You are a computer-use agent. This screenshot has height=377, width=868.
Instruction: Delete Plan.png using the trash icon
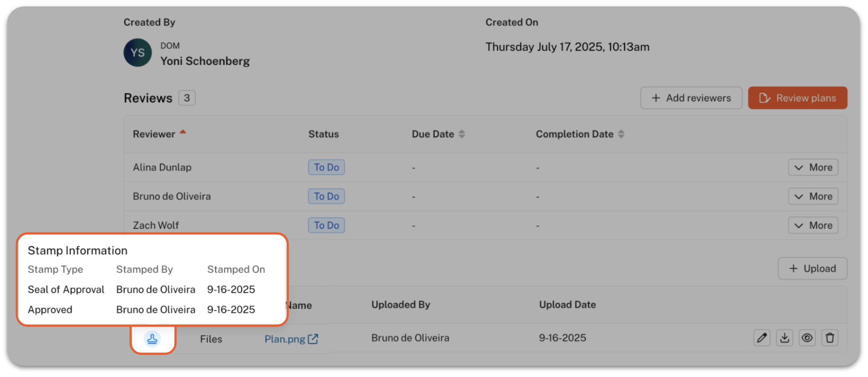pyautogui.click(x=830, y=338)
